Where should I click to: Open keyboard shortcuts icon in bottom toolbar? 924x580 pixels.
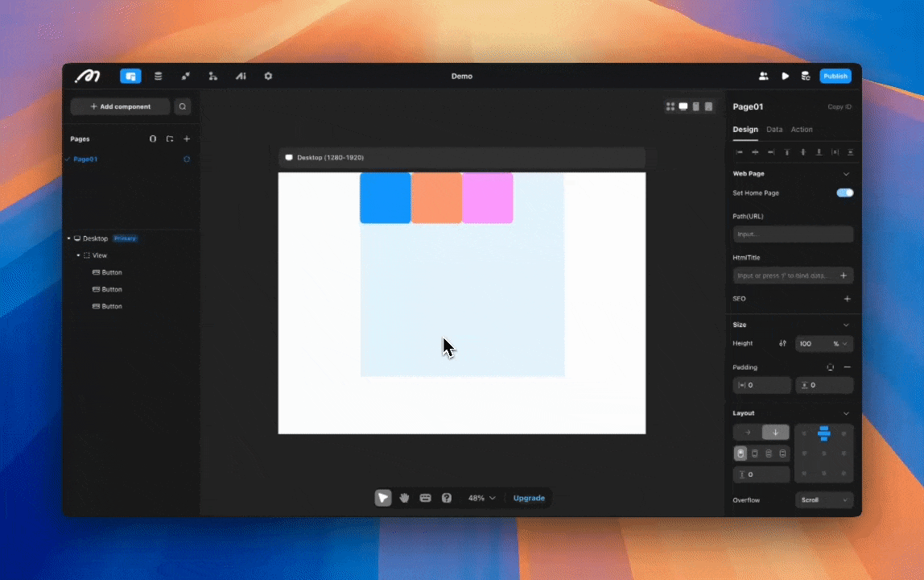pos(426,498)
